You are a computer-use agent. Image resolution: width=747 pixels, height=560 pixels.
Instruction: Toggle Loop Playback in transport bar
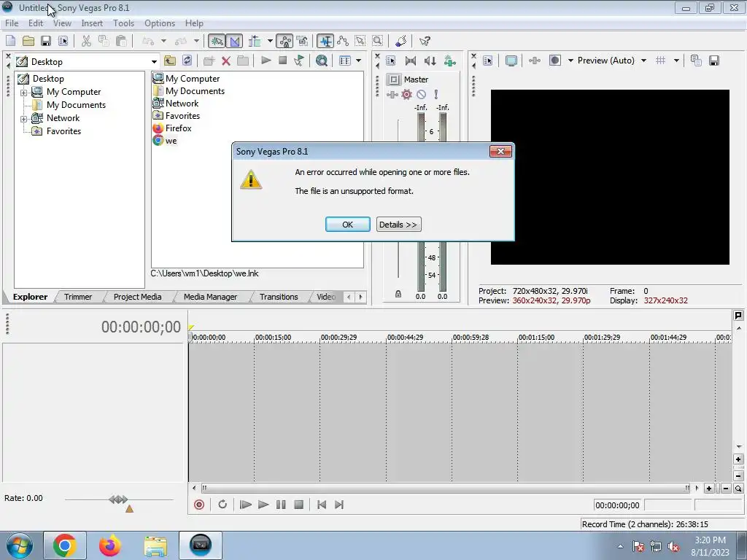click(x=222, y=505)
